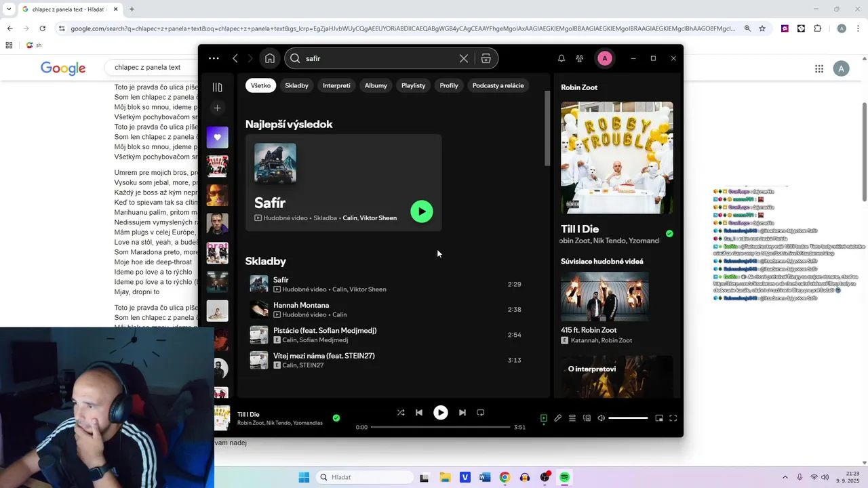
Task: Select Playlisty filter chip
Action: pyautogui.click(x=413, y=85)
